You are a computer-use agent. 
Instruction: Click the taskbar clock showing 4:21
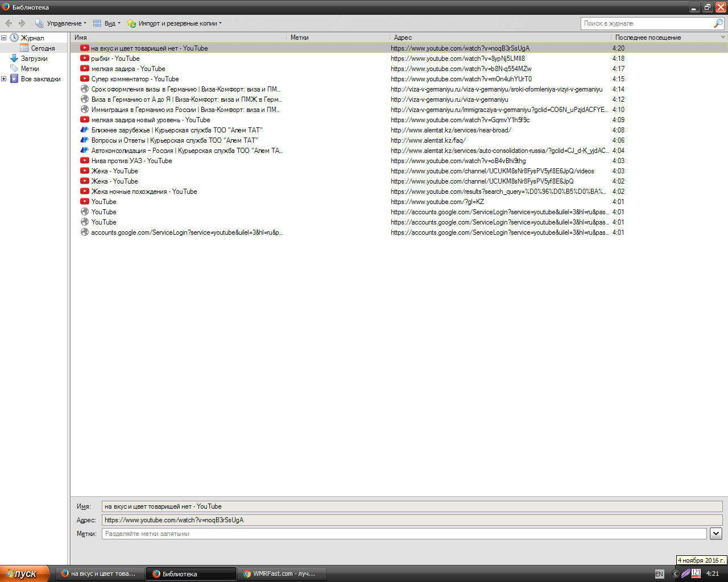tap(713, 574)
